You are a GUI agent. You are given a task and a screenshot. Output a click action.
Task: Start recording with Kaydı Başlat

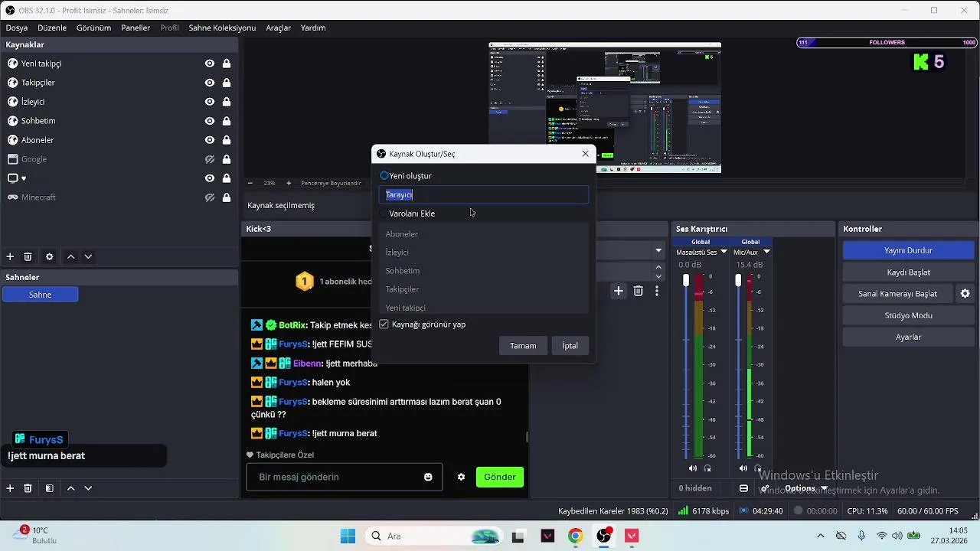click(x=908, y=272)
